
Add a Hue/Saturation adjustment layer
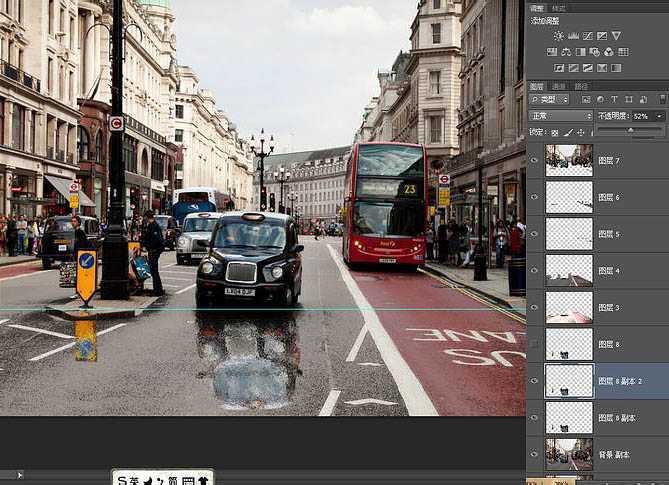coord(552,52)
